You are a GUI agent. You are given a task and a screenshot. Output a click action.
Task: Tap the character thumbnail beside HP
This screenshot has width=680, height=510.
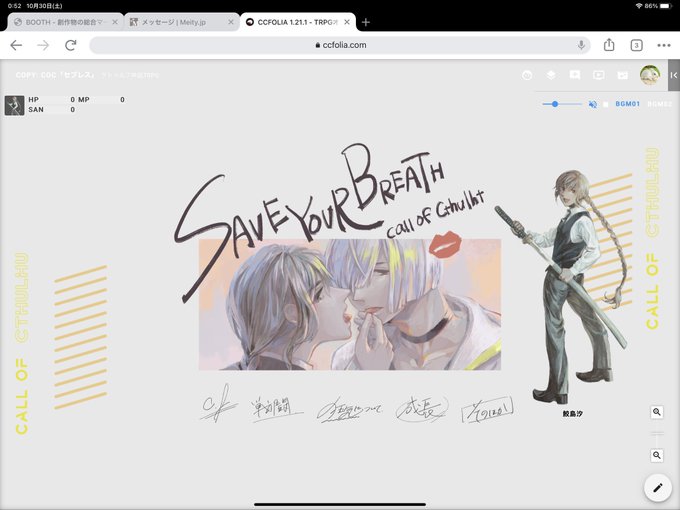[14, 105]
